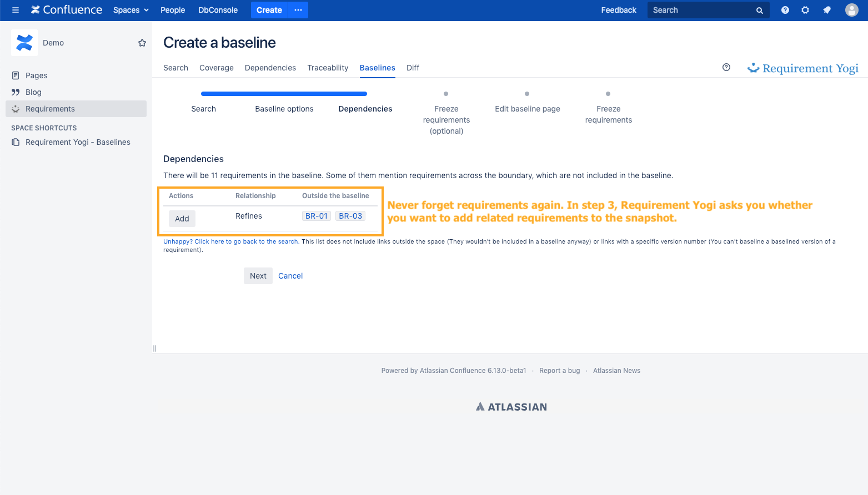Click the Requirement Yogi help circle icon
868x495 pixels.
coord(726,67)
